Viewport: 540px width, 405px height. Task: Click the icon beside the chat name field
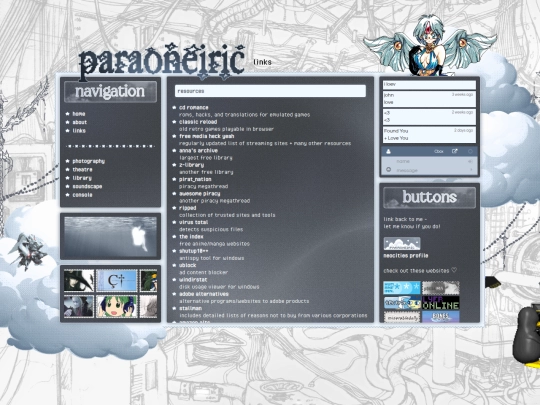tap(470, 161)
